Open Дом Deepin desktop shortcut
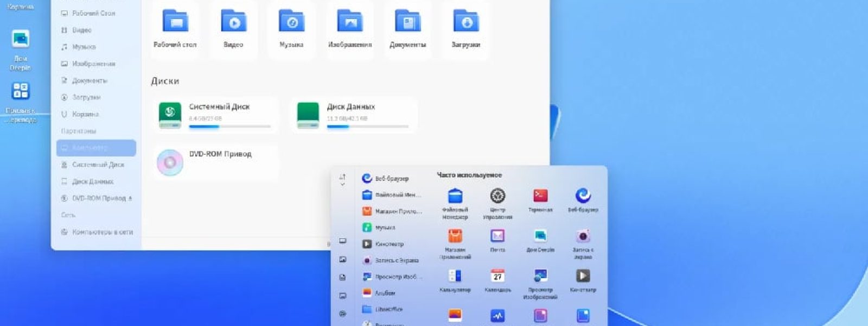This screenshot has height=326, width=868. (21, 50)
